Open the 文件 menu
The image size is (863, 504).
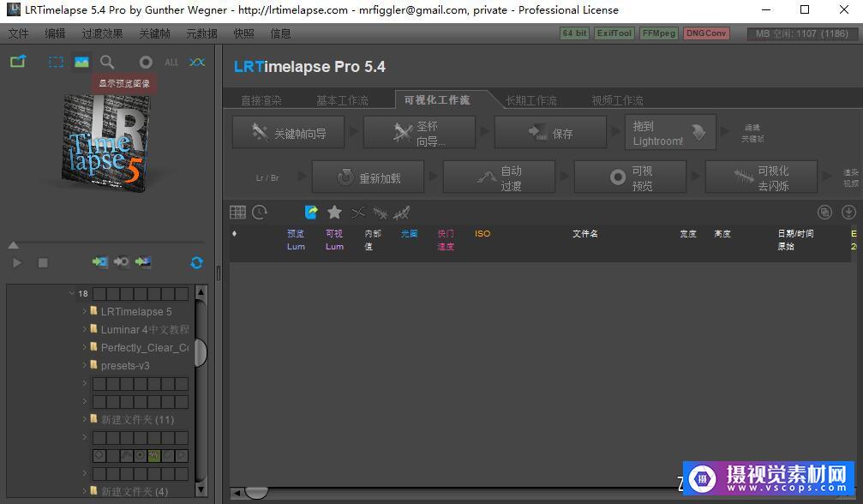[18, 33]
